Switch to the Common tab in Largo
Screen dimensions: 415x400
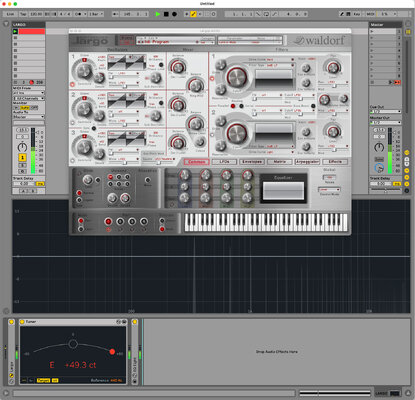pyautogui.click(x=196, y=162)
